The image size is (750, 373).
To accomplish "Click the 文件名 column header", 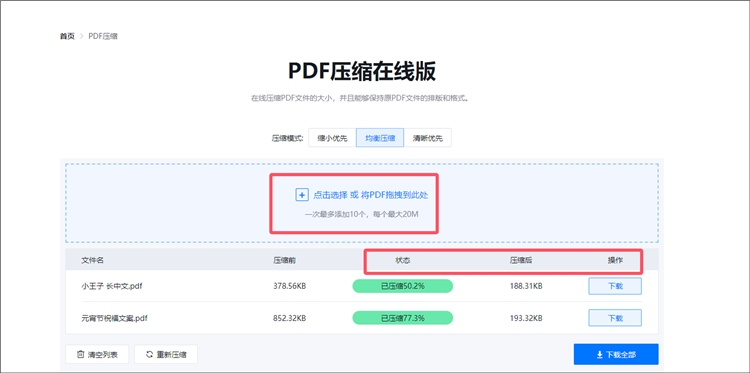I will point(92,261).
